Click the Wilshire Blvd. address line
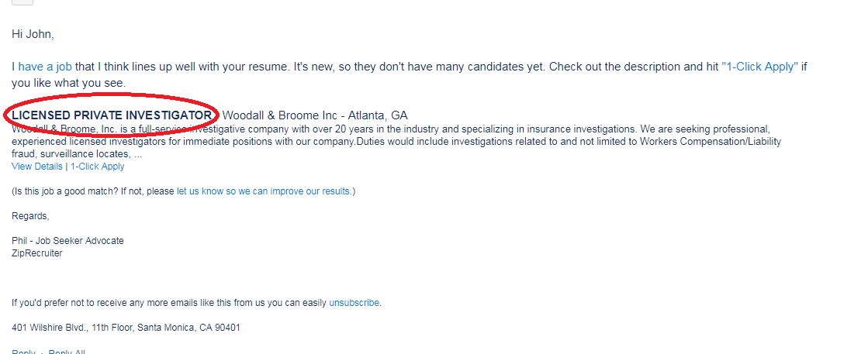This screenshot has height=354, width=868. tap(126, 328)
